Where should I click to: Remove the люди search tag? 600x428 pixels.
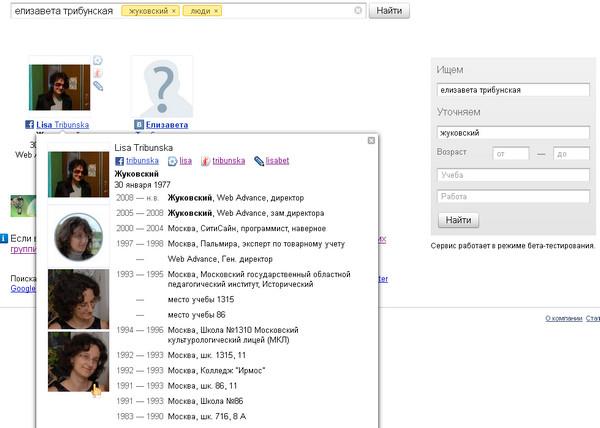[x=216, y=11]
